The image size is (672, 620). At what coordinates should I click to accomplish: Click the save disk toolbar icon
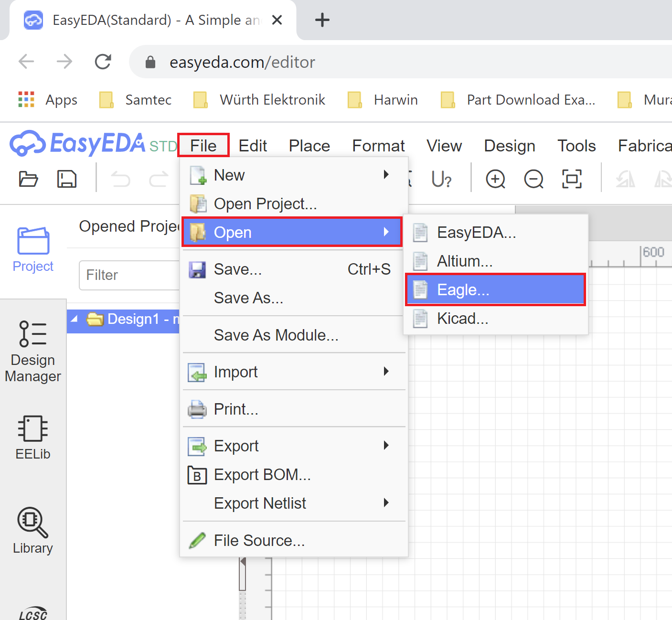pyautogui.click(x=66, y=179)
